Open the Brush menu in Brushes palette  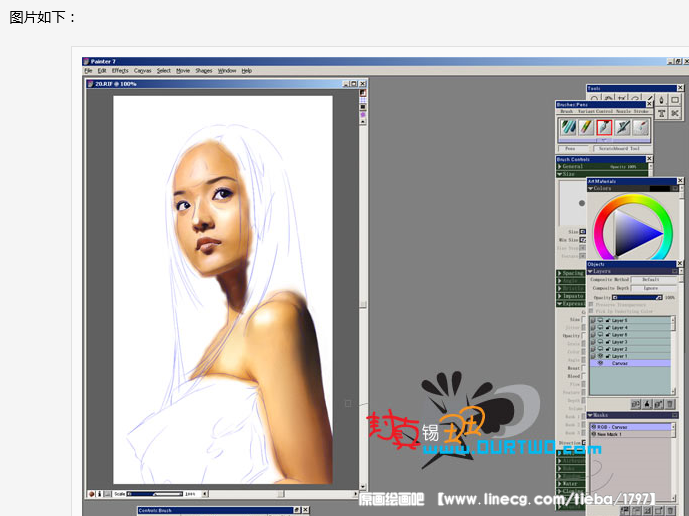pyautogui.click(x=566, y=112)
